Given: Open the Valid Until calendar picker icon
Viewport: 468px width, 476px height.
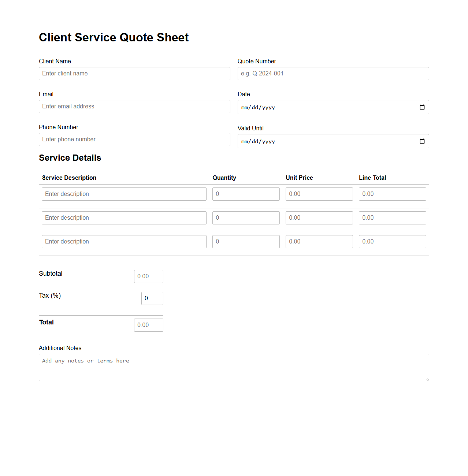Looking at the screenshot, I should [x=422, y=141].
